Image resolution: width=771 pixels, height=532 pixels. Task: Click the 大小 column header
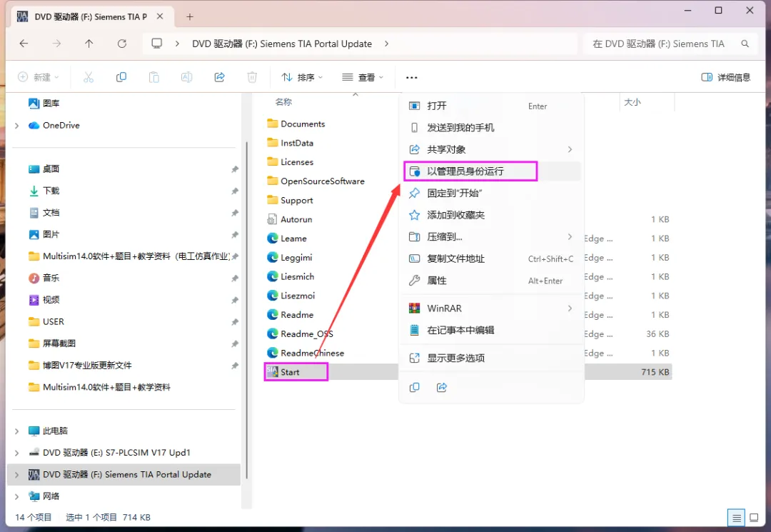(633, 102)
